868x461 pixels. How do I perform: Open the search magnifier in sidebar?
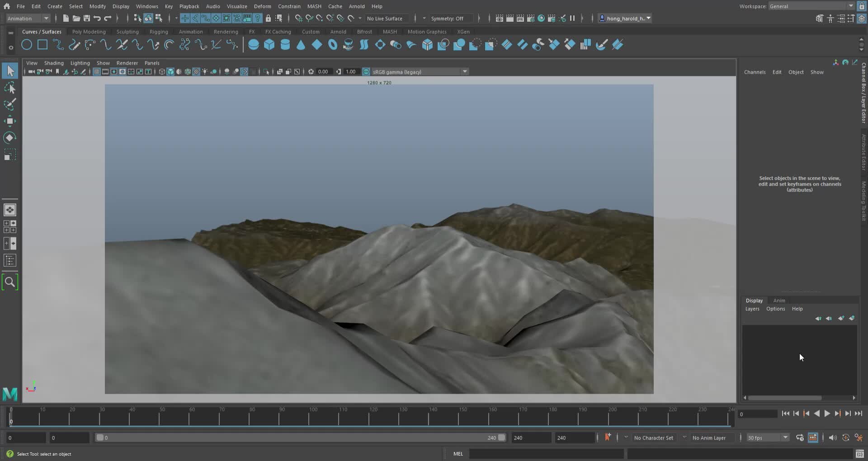tap(9, 282)
